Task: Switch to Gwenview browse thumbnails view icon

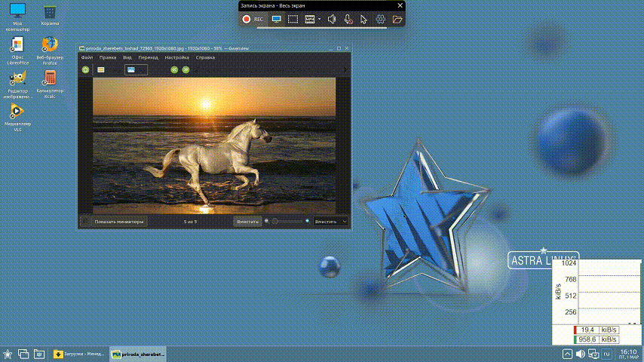Action: tap(101, 69)
